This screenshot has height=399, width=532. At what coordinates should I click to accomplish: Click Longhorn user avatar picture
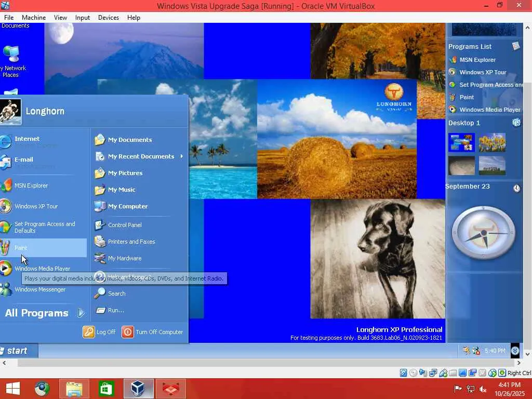[10, 112]
